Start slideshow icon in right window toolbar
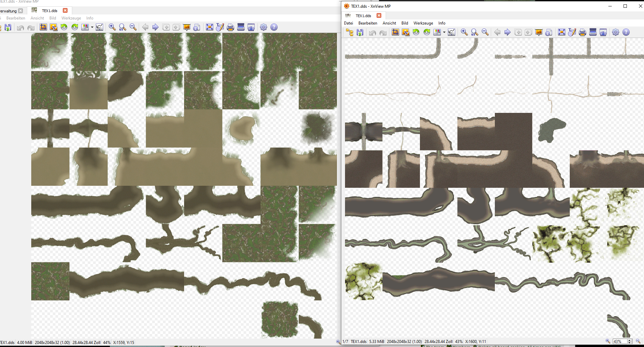Screen dimensions: 644x347 point(539,32)
